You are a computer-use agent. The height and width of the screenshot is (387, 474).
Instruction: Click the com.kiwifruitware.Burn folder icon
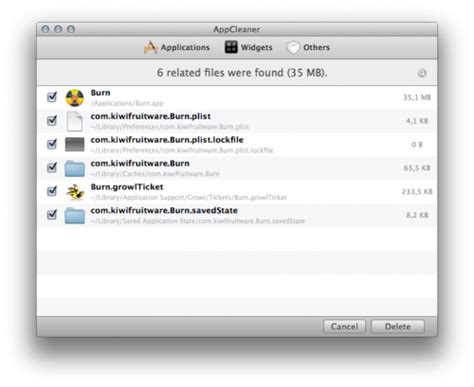pyautogui.click(x=75, y=168)
